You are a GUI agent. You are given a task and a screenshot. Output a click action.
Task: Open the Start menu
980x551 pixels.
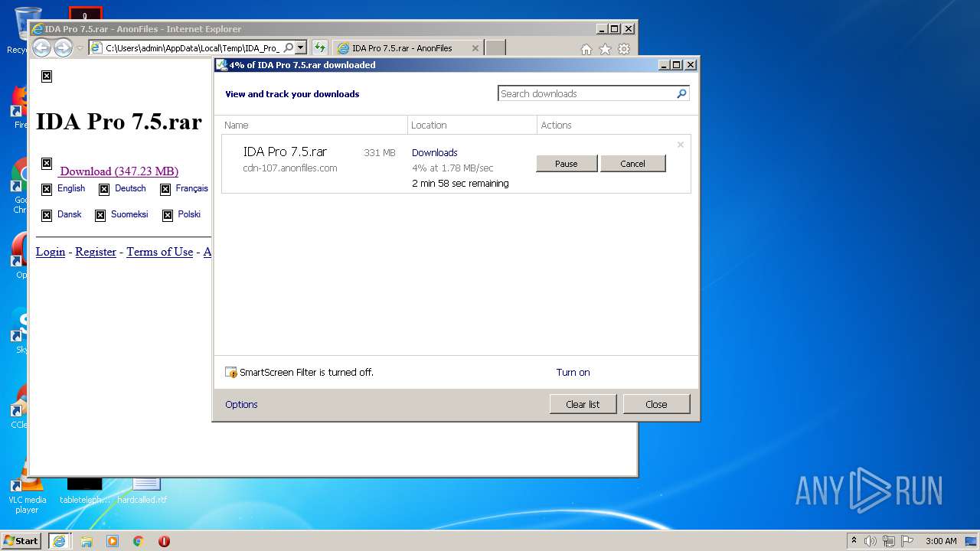(21, 540)
